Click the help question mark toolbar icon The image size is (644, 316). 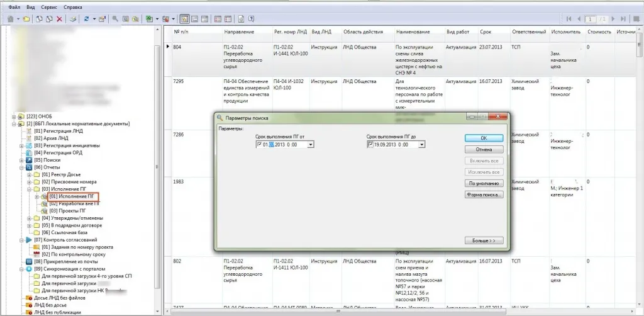pos(251,19)
